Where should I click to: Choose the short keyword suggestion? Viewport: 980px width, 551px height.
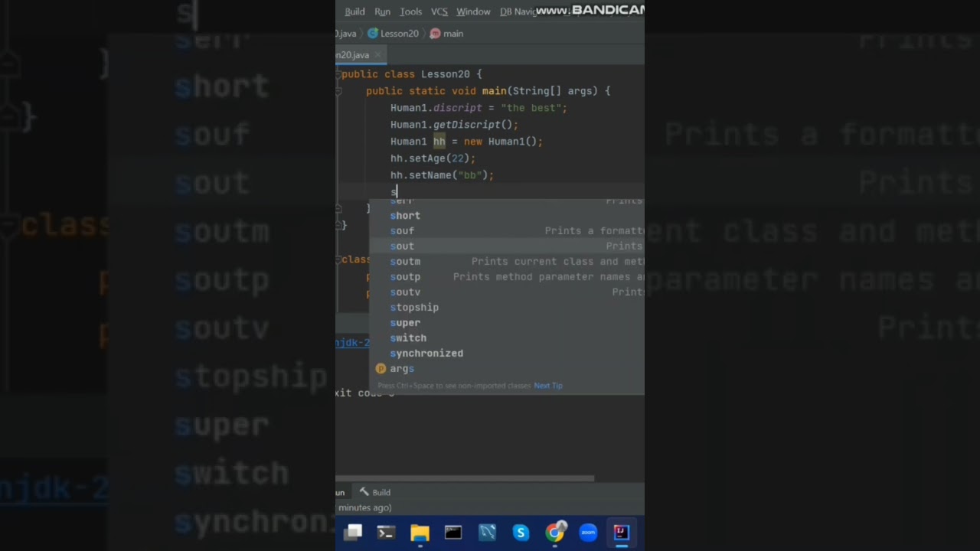click(506, 215)
